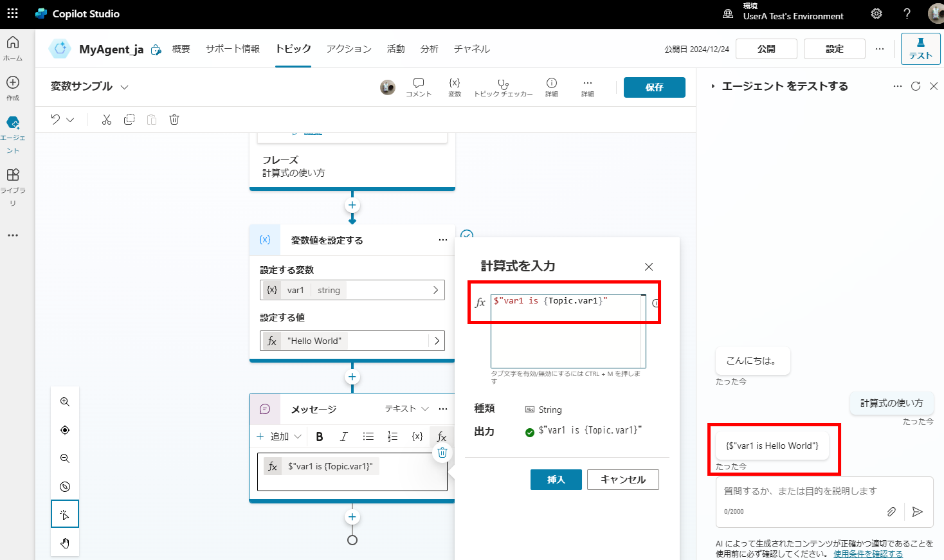Toggle italic formatting in message node

(343, 437)
